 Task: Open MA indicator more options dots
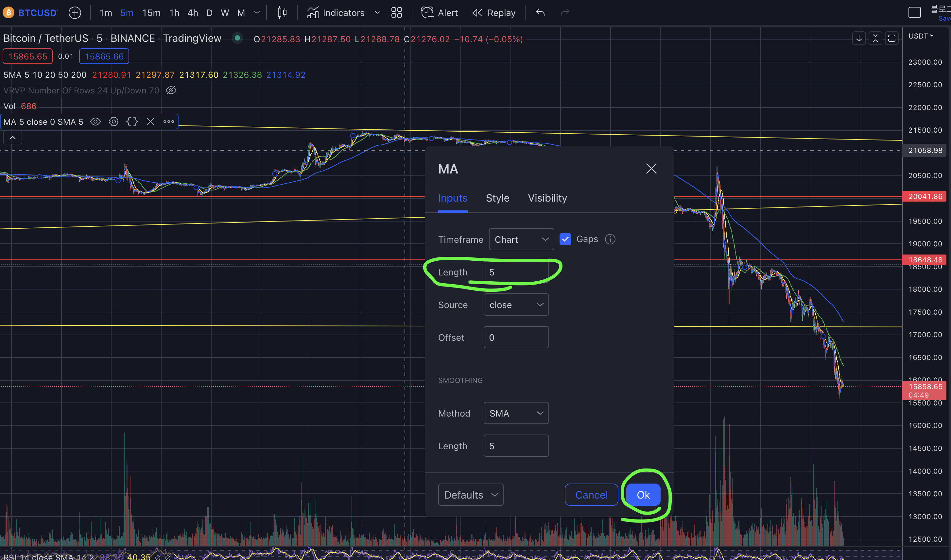click(x=168, y=122)
